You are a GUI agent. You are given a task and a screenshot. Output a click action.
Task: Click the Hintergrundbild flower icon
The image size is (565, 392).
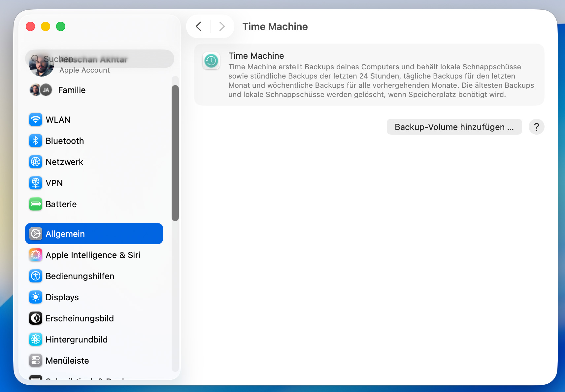click(36, 340)
